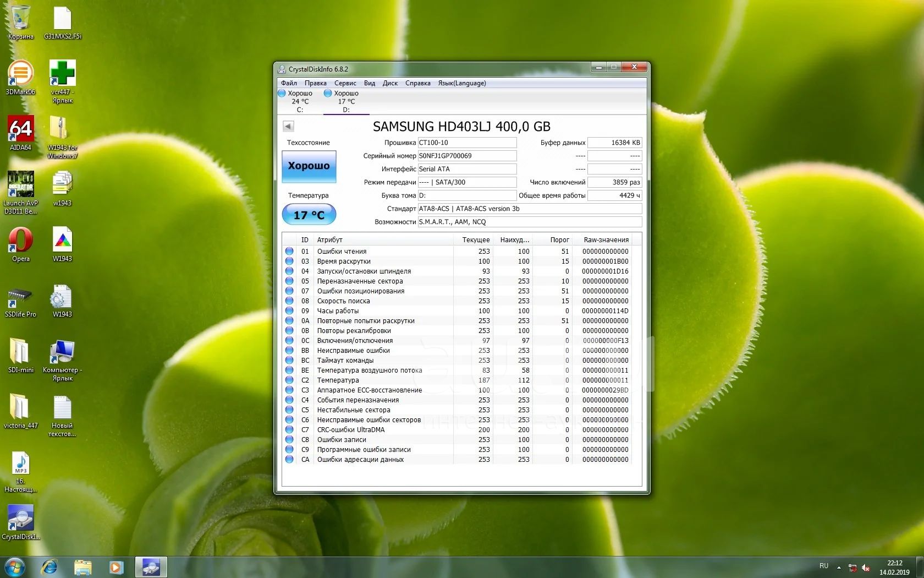Click the Raw-значения column header
The image size is (924, 578).
tap(606, 240)
